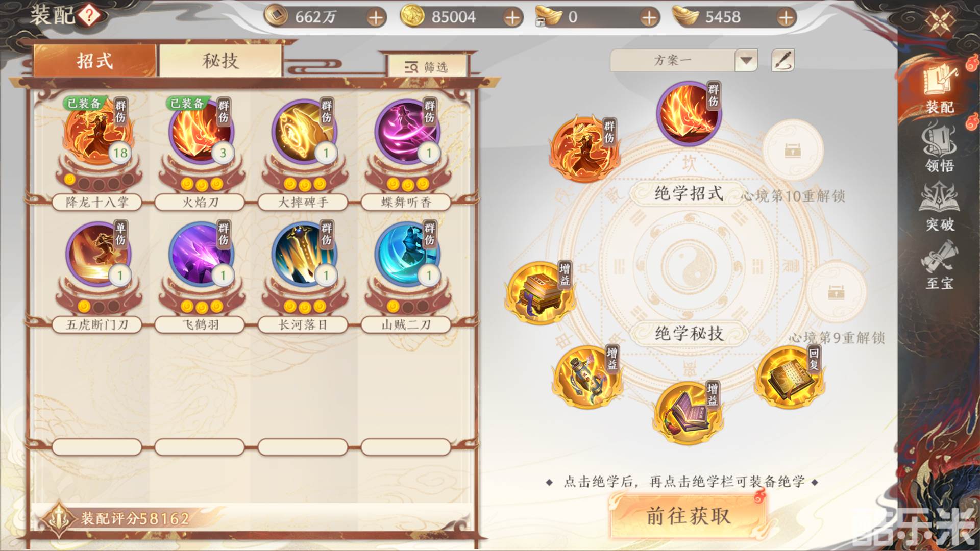This screenshot has height=551, width=980.
Task: Open the 筛选 filter options
Action: coord(427,67)
